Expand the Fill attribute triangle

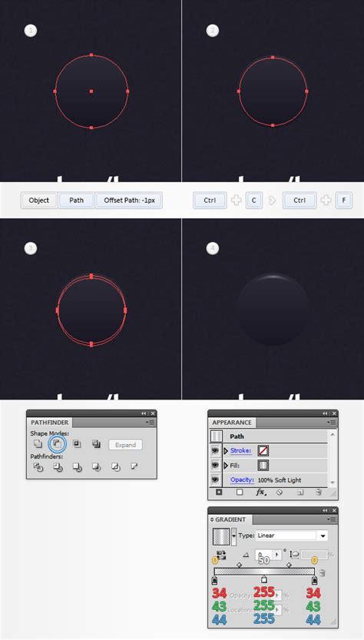(x=226, y=466)
